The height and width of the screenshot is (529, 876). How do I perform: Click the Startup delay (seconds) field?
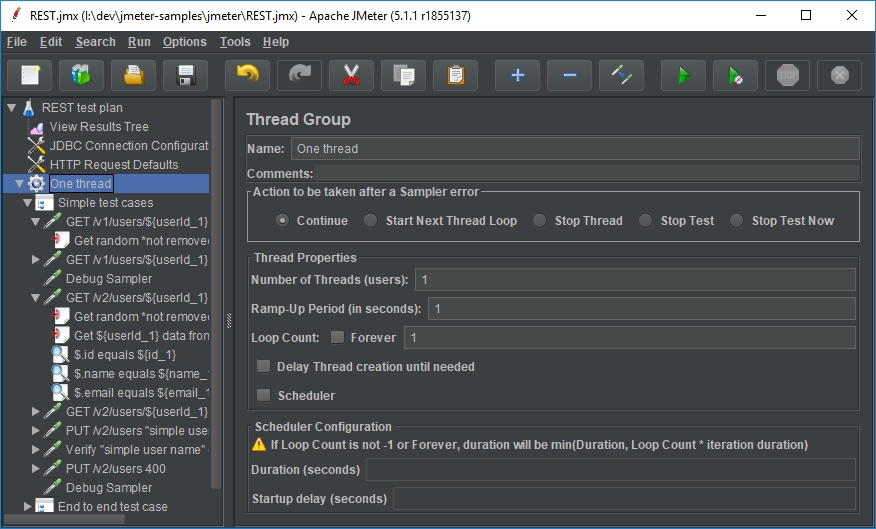pyautogui.click(x=624, y=498)
